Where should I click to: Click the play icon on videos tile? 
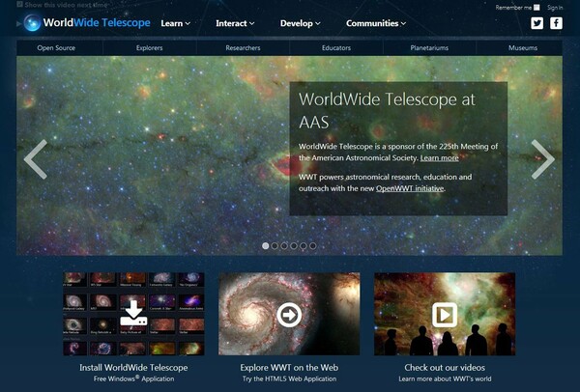click(x=445, y=315)
